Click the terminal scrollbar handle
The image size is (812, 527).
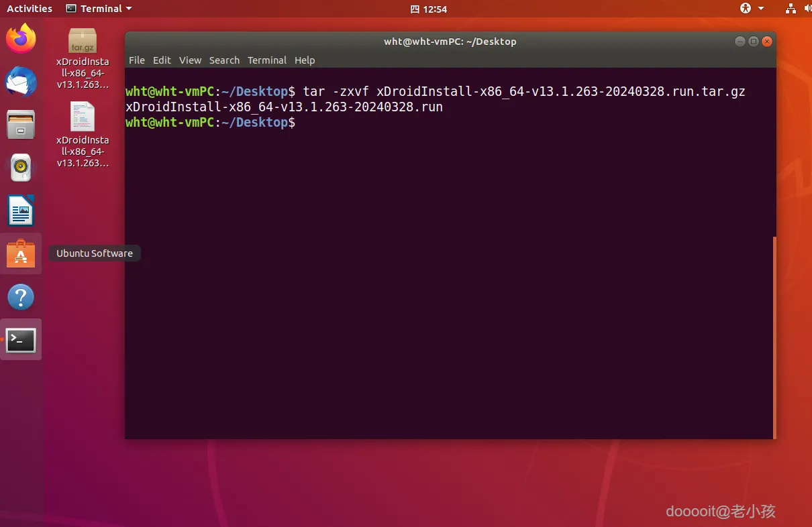tap(774, 337)
